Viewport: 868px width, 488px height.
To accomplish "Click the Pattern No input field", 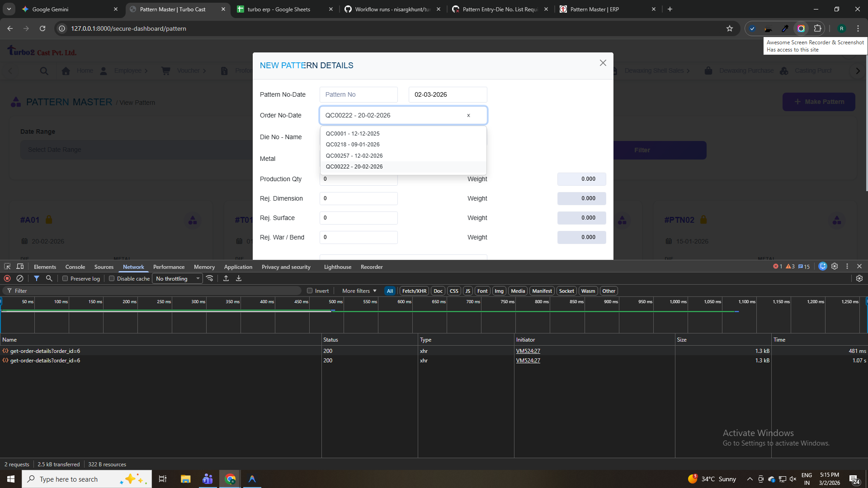I will [358, 94].
